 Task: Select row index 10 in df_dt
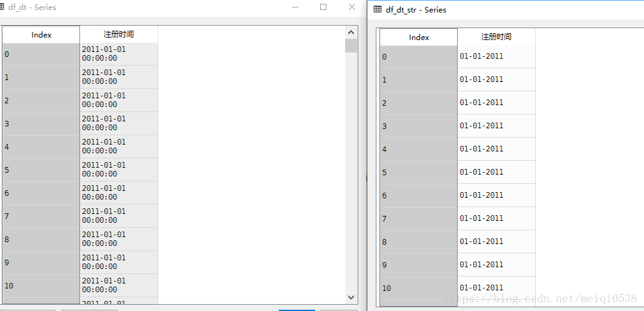41,285
